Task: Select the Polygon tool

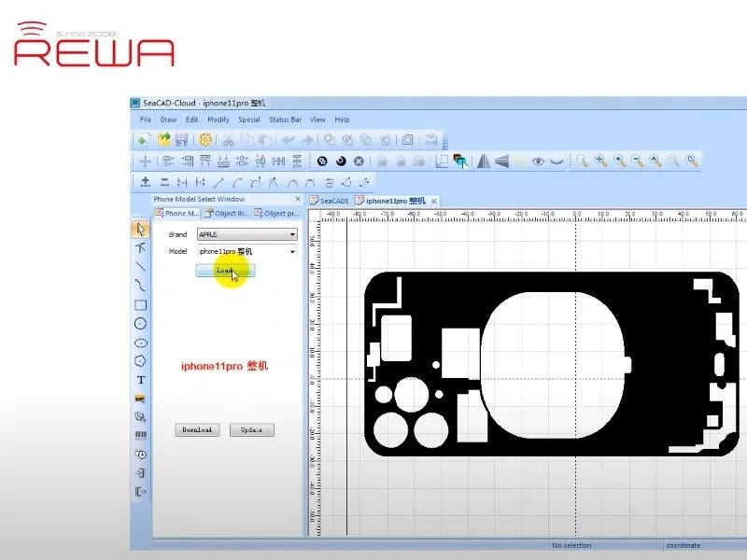Action: tap(141, 361)
